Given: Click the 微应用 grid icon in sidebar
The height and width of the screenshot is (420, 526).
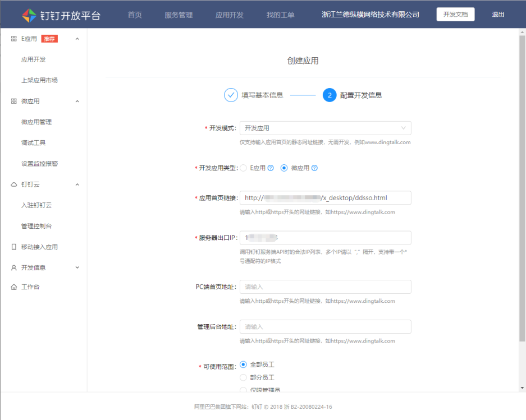Looking at the screenshot, I should click(x=14, y=101).
